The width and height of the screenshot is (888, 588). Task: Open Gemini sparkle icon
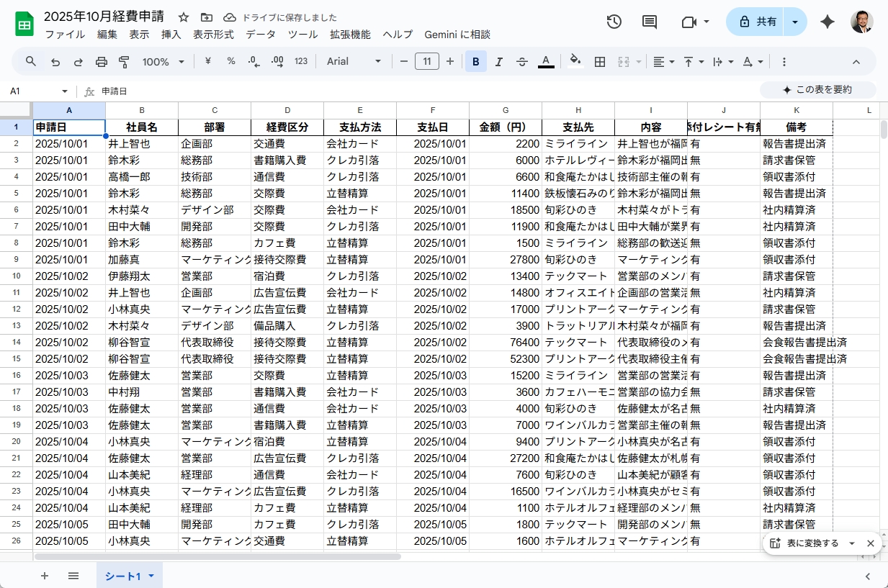(828, 22)
